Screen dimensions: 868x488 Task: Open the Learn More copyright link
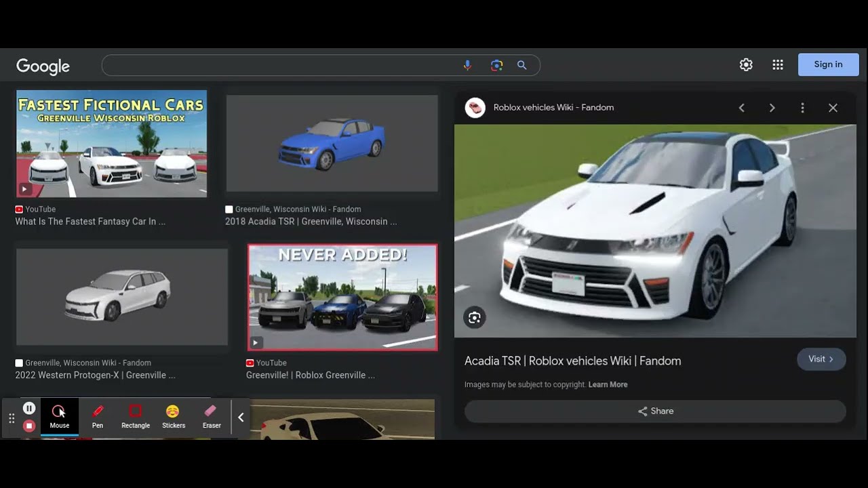[608, 384]
